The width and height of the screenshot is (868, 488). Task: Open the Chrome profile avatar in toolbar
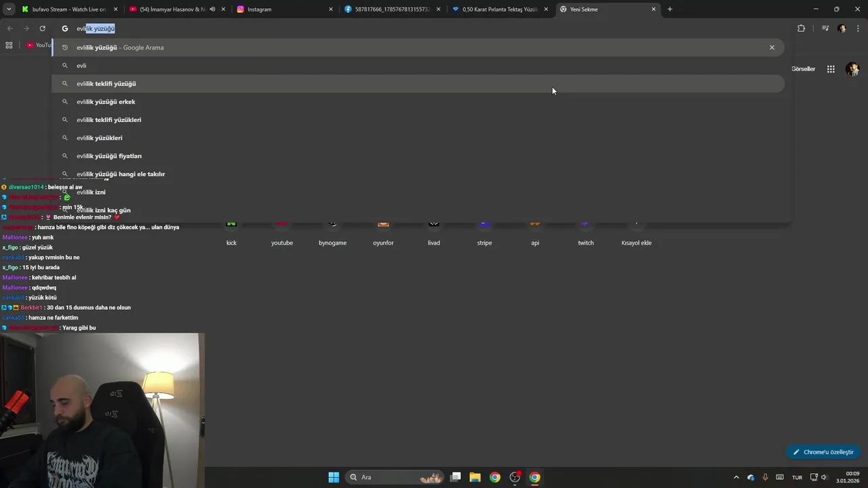pyautogui.click(x=842, y=28)
